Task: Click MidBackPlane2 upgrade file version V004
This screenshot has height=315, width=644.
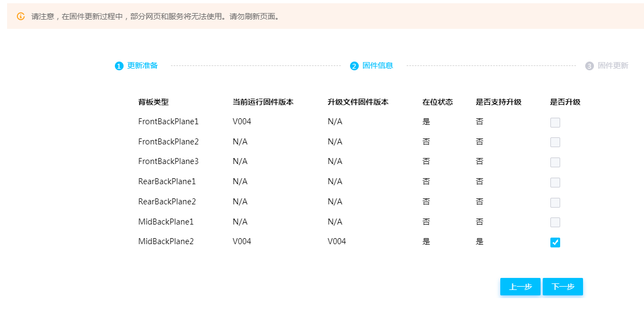Action: point(337,241)
